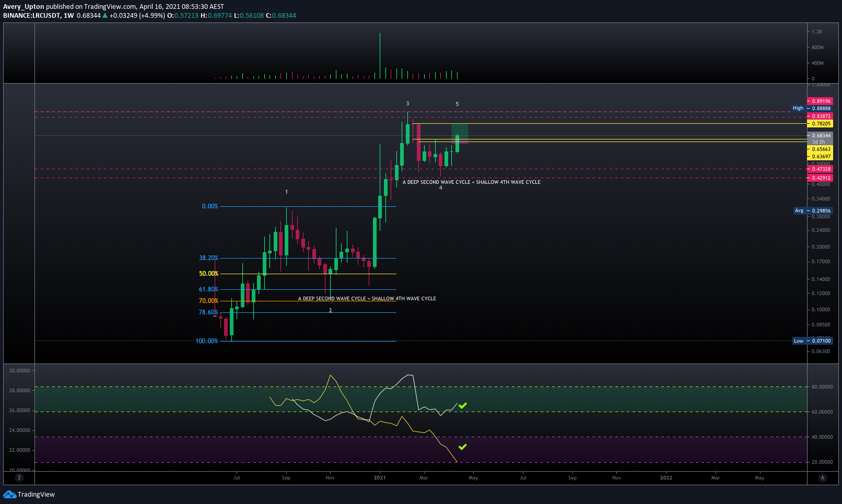Select the 0.47328 red price label
Viewport: 842px width, 504px height.
point(821,169)
